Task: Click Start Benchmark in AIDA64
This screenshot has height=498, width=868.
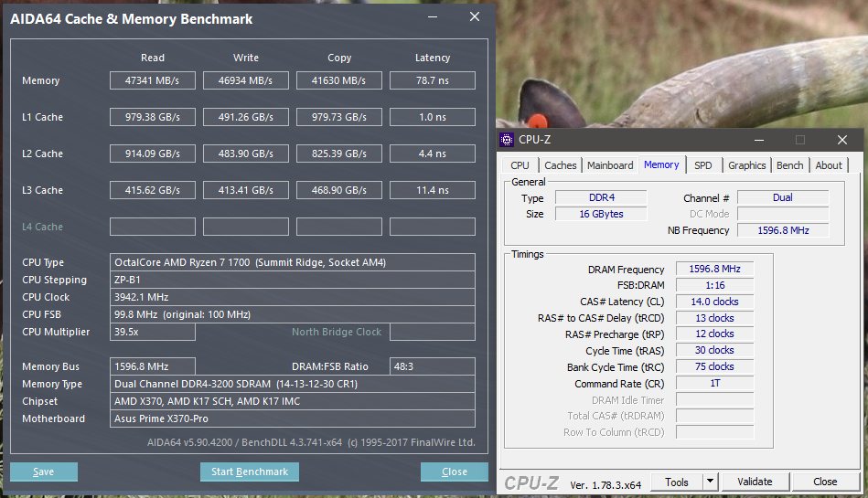Action: (x=250, y=472)
